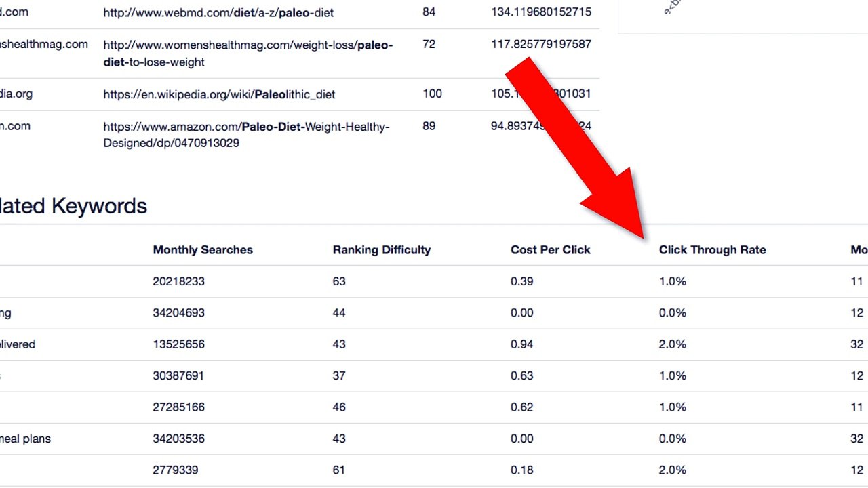Select the 34204693 monthly searches cell
The image size is (868, 488).
tap(178, 312)
